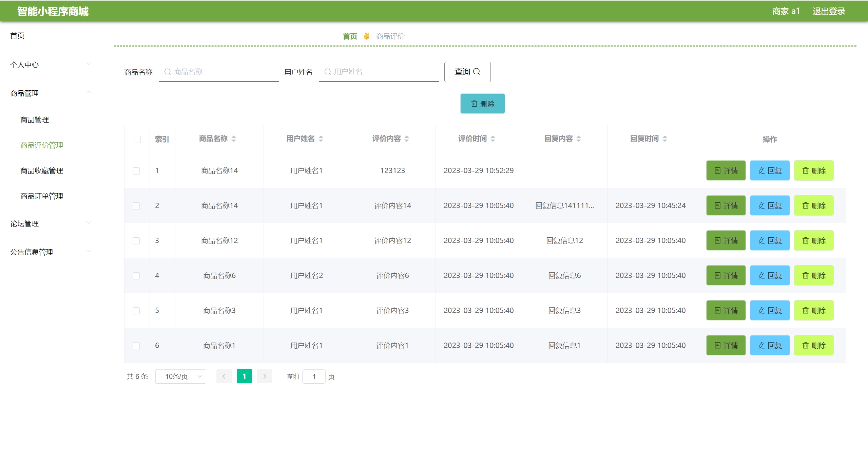Screen dimensions: 868x475
Task: Open 商品订单管理 in the sidebar
Action: (x=42, y=196)
